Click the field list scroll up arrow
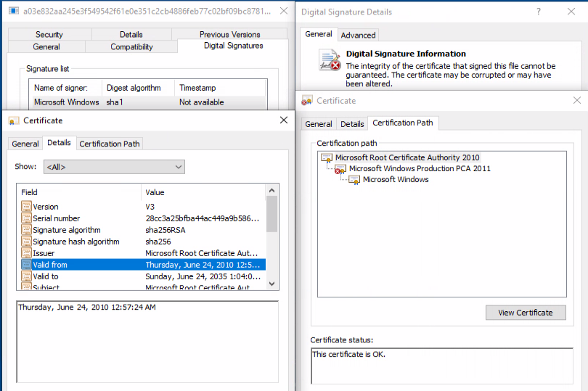This screenshot has height=391, width=588. (272, 191)
